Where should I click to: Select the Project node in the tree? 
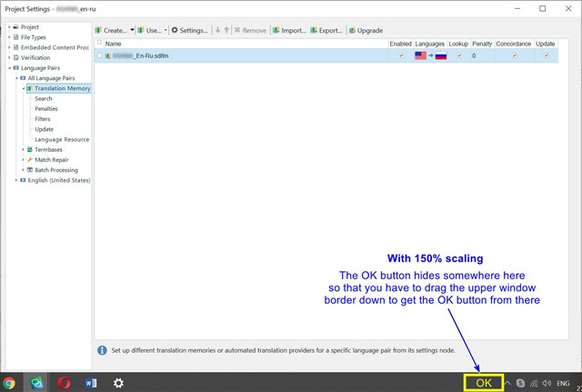point(29,27)
